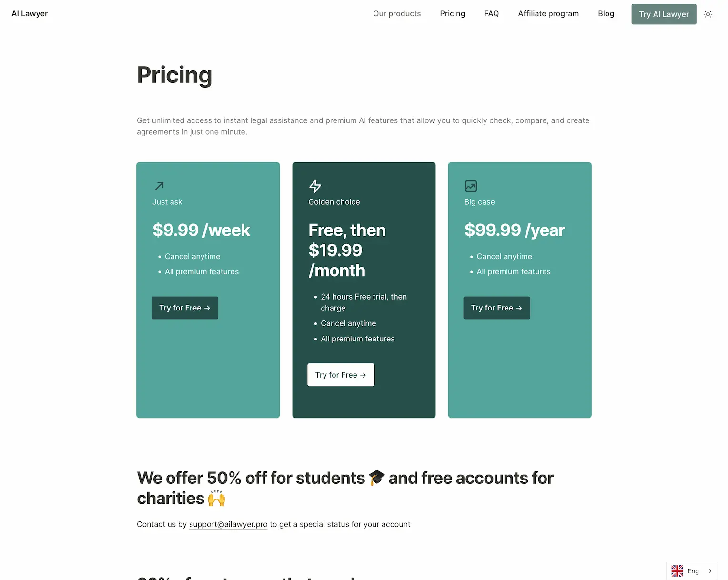The width and height of the screenshot is (728, 580).
Task: Click the AI Lawyer logo home link
Action: tap(30, 14)
